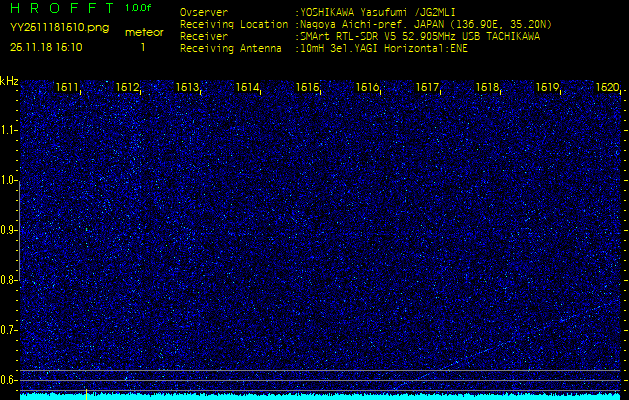Click the 0.9 frequency axis label
This screenshot has width=629, height=400.
[x=8, y=230]
